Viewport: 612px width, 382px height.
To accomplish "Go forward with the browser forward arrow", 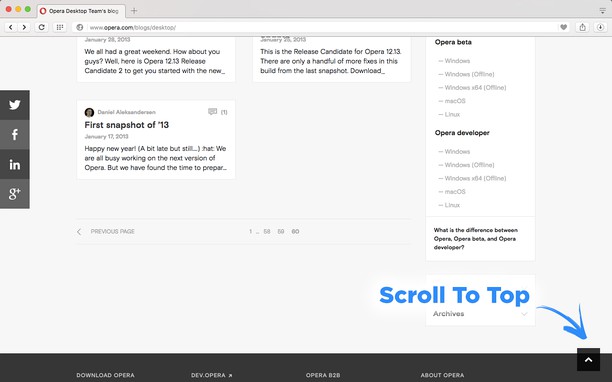I will click(24, 27).
